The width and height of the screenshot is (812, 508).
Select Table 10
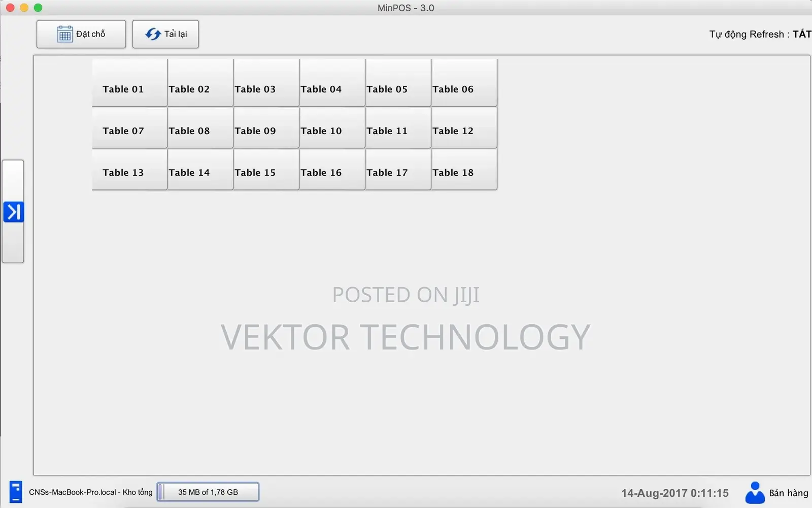coord(332,128)
